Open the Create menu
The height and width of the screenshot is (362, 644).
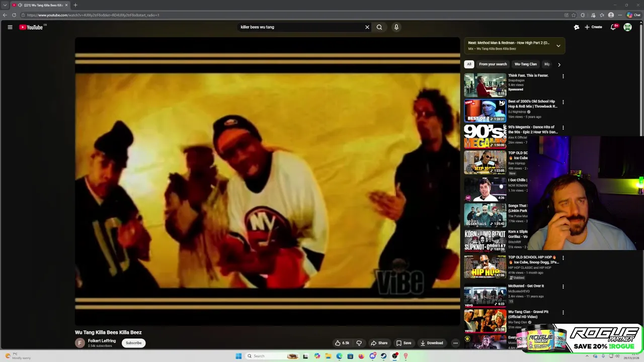593,27
